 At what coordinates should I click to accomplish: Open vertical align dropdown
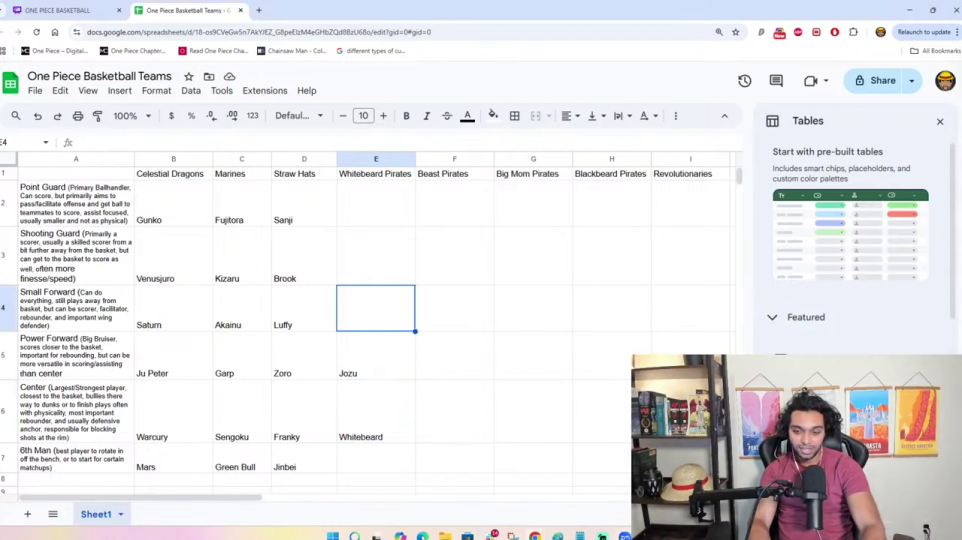click(x=596, y=116)
